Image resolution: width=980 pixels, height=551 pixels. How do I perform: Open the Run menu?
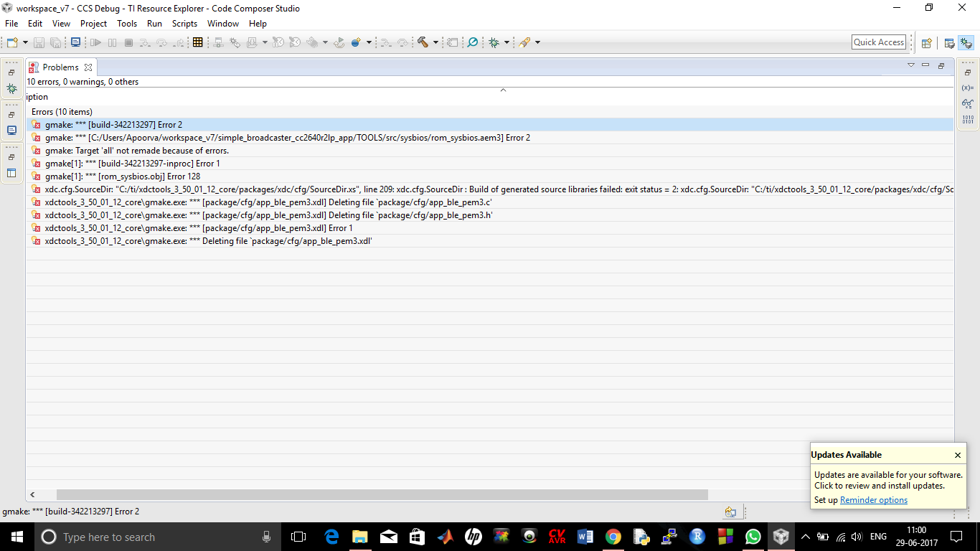[154, 24]
